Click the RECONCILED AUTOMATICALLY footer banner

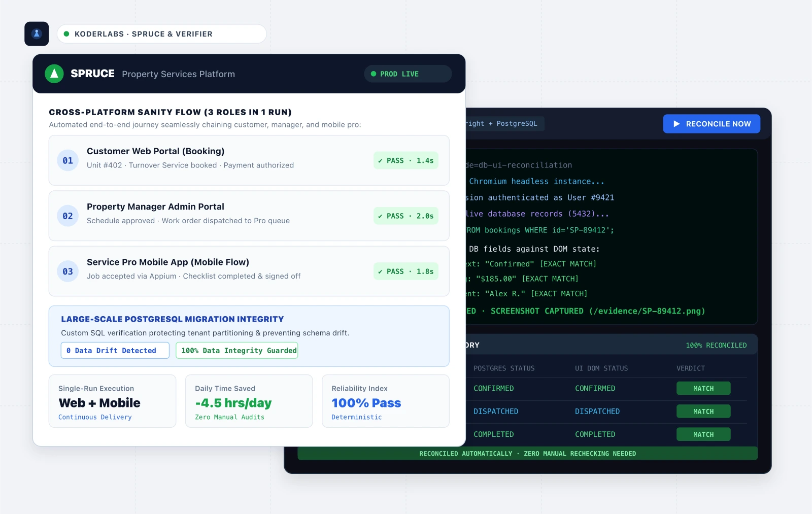coord(527,454)
